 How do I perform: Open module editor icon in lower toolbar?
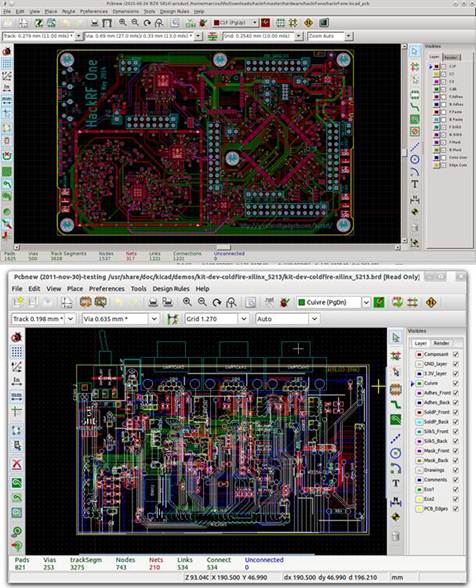pos(86,302)
